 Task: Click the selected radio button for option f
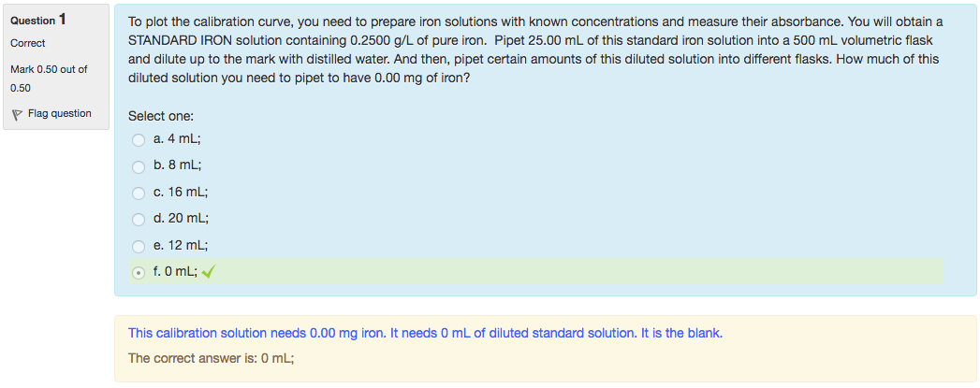pyautogui.click(x=139, y=273)
